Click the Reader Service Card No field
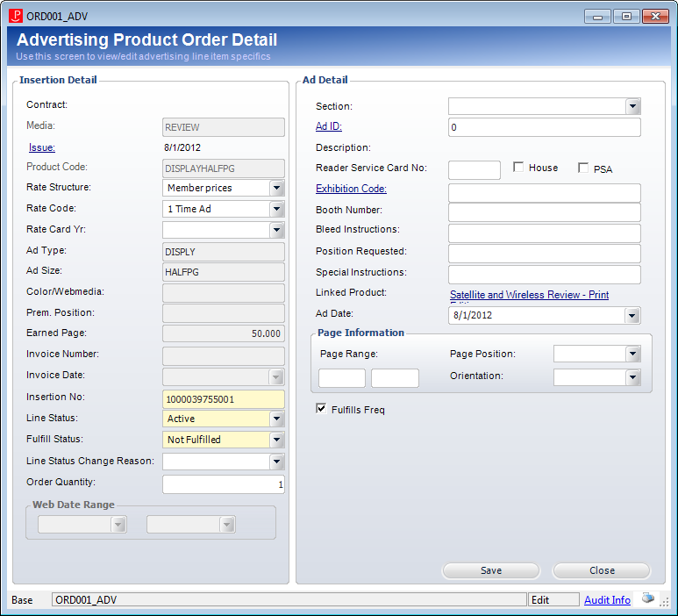The image size is (678, 616). (475, 170)
